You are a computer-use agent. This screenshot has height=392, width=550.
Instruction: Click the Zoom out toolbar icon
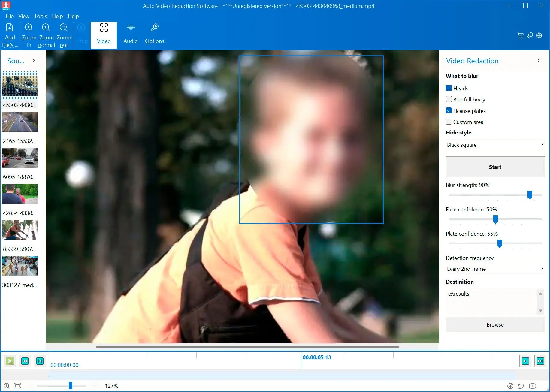coord(64,28)
